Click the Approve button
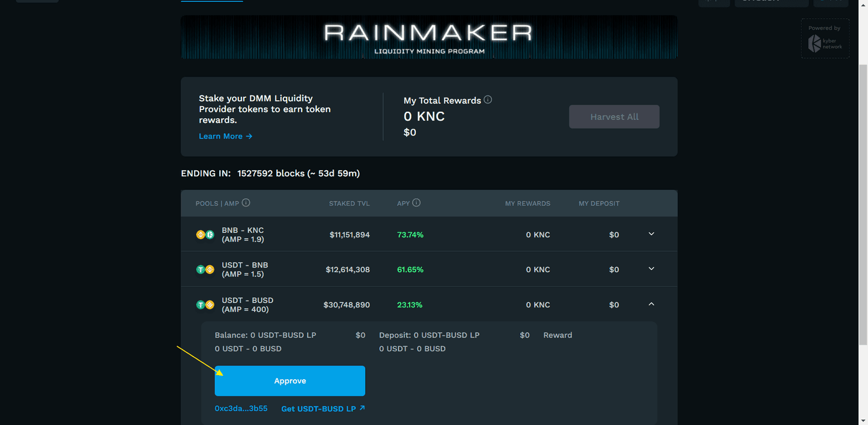Screen dimensions: 868x425 [290, 381]
